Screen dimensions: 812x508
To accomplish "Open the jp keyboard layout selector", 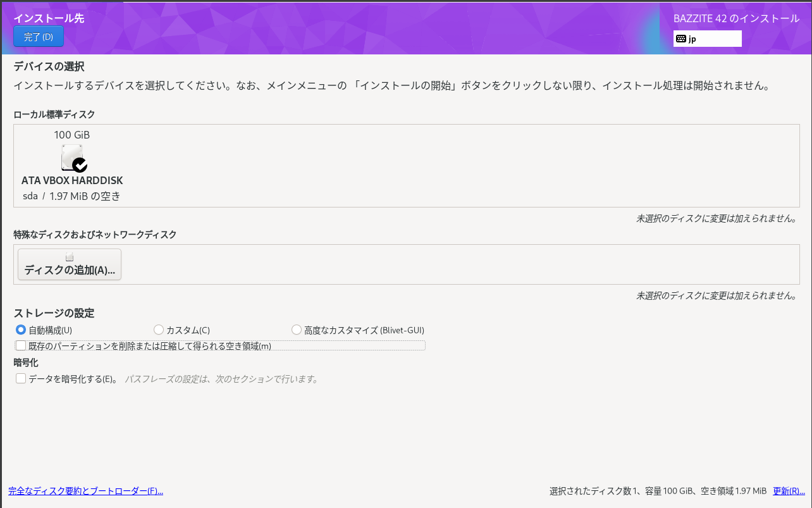I will 707,39.
